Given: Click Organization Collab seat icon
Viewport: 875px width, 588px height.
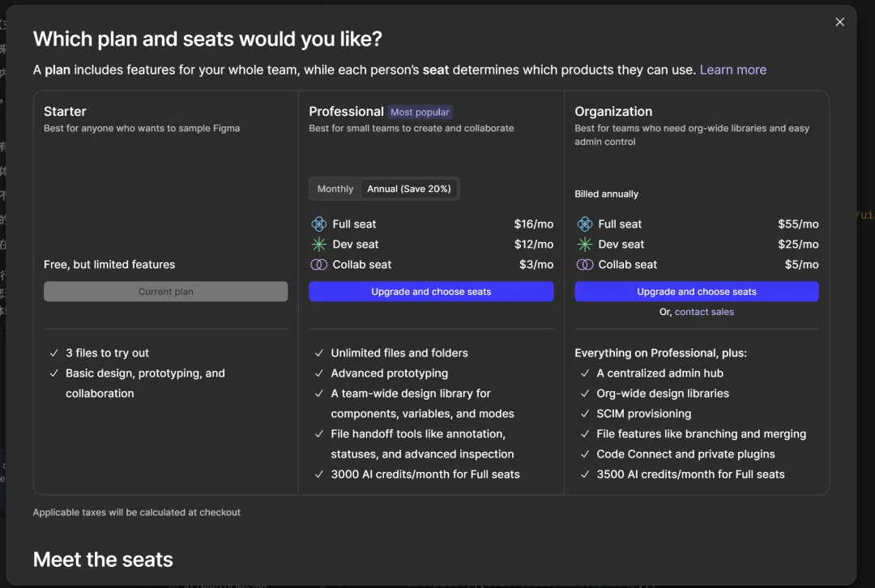Looking at the screenshot, I should [x=584, y=265].
